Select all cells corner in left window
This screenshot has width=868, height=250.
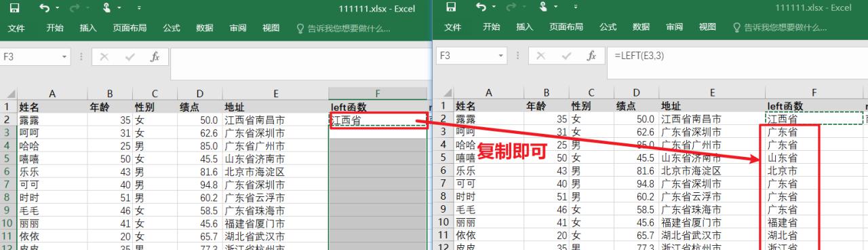click(9, 94)
